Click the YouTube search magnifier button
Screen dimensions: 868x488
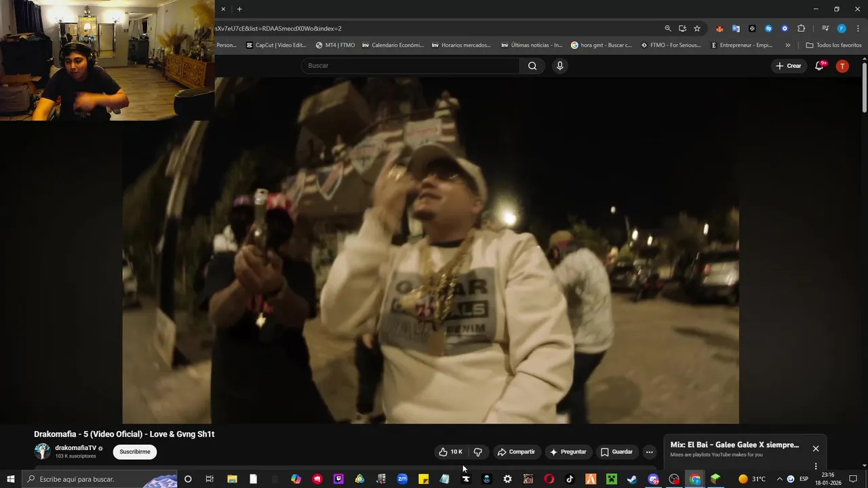click(x=532, y=66)
